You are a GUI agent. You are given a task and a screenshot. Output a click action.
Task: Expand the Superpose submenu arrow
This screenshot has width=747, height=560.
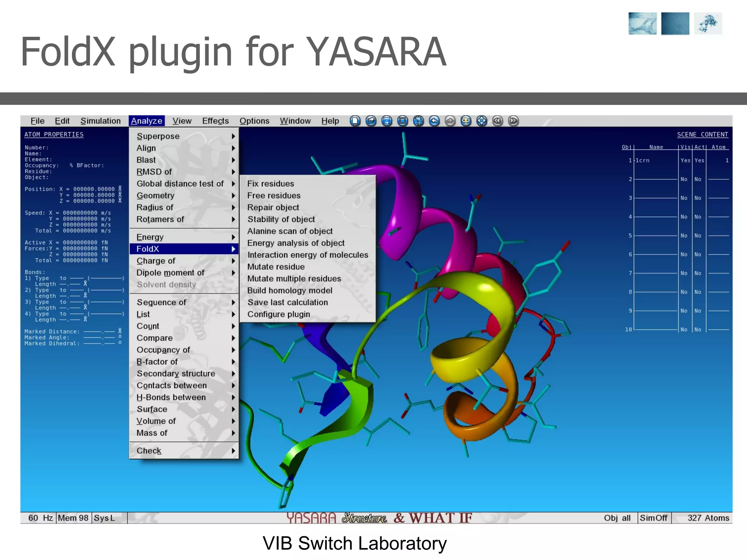(233, 136)
